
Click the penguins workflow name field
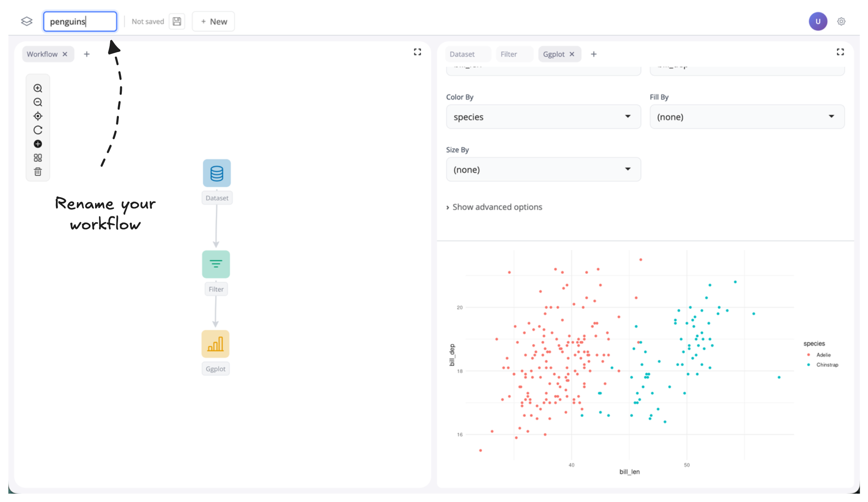tap(80, 22)
